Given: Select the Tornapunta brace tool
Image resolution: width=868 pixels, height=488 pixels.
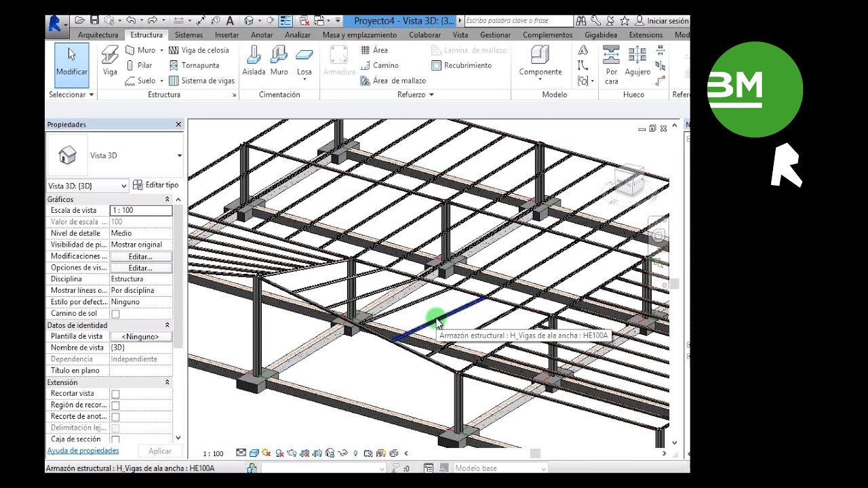Looking at the screenshot, I should [x=194, y=65].
